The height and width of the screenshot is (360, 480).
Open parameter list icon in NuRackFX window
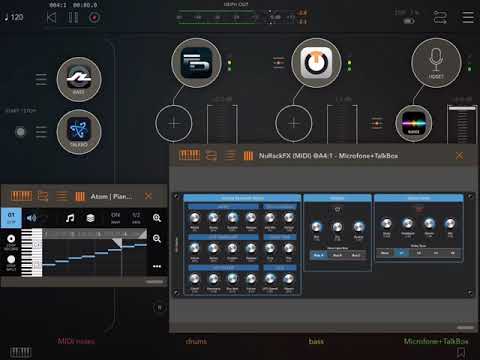pos(230,155)
